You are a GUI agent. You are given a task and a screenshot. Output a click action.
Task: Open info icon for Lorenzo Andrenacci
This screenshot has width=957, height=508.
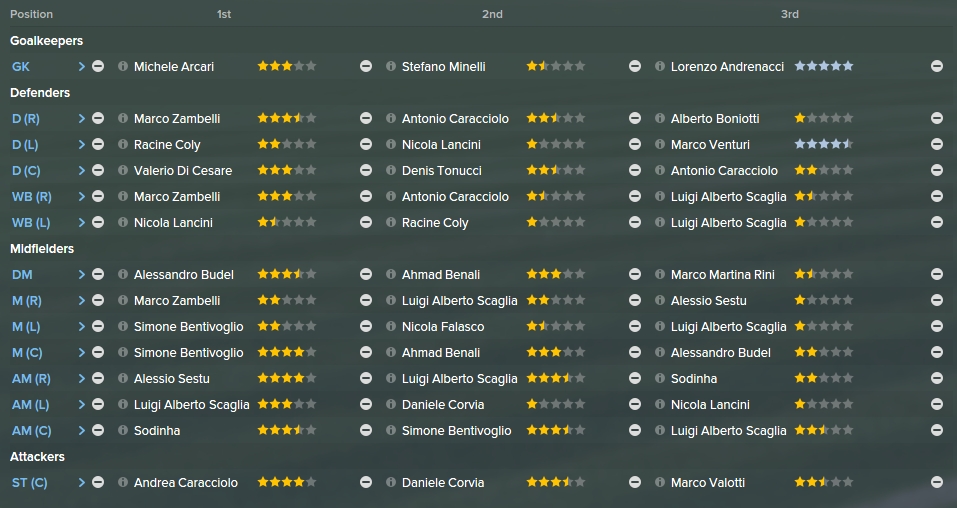[x=660, y=66]
